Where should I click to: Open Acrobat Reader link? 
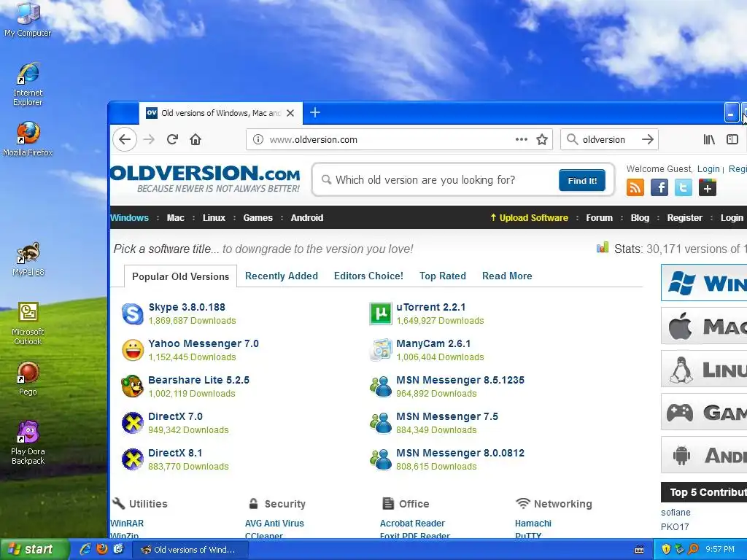(x=412, y=524)
